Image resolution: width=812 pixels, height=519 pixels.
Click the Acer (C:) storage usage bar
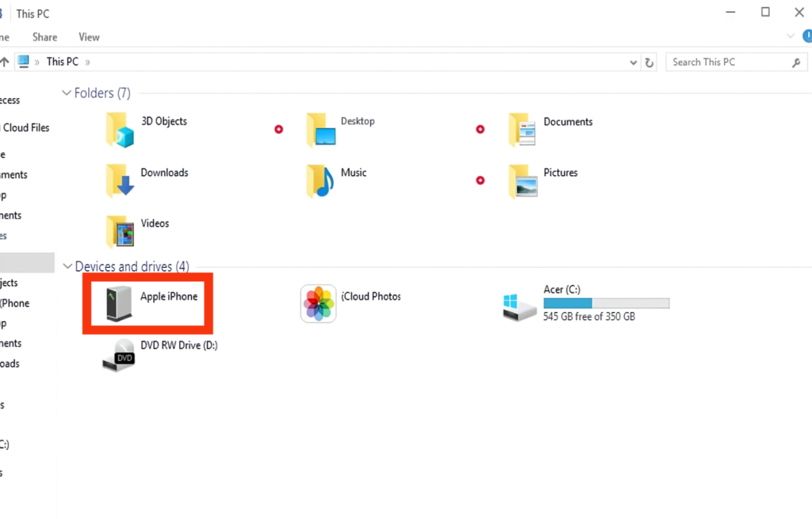(x=606, y=303)
